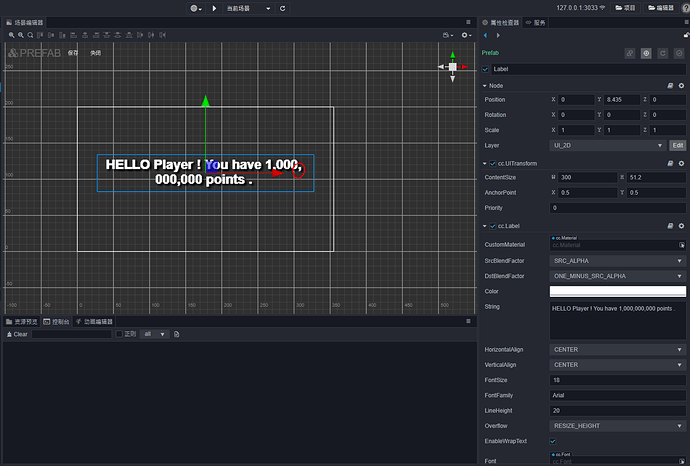
Task: Open the 资源预览 asset preview tab
Action: [x=22, y=322]
